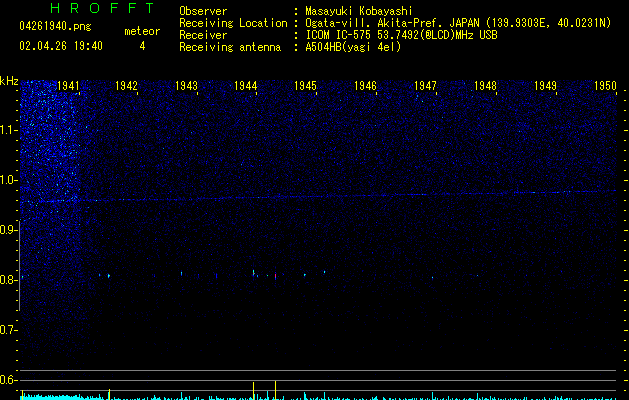The width and height of the screenshot is (629, 400).
Task: Click the 1942 time marker
Action: click(126, 86)
